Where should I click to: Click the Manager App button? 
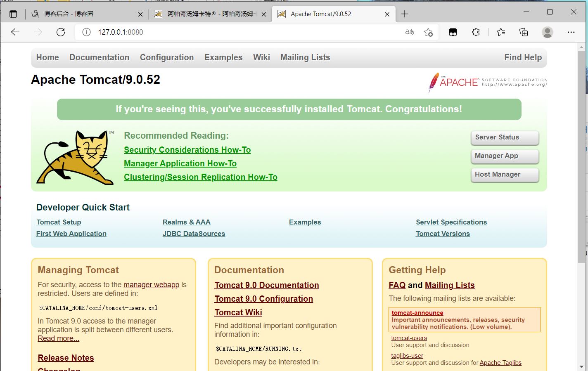pyautogui.click(x=505, y=156)
